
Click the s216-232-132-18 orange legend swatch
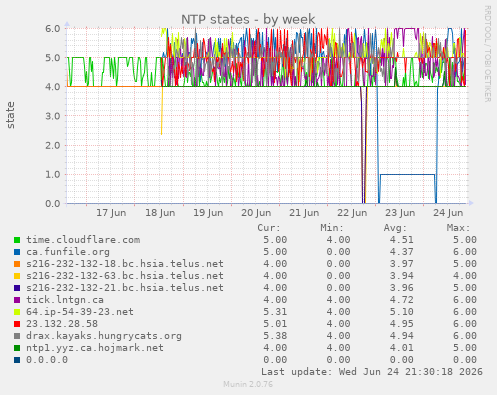[17, 264]
